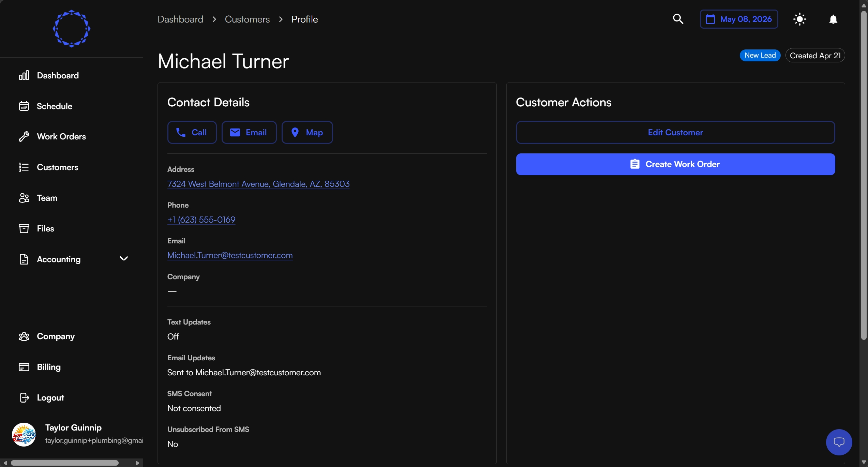Click the Team people icon in sidebar
Screen dimensions: 868x467
[24, 198]
